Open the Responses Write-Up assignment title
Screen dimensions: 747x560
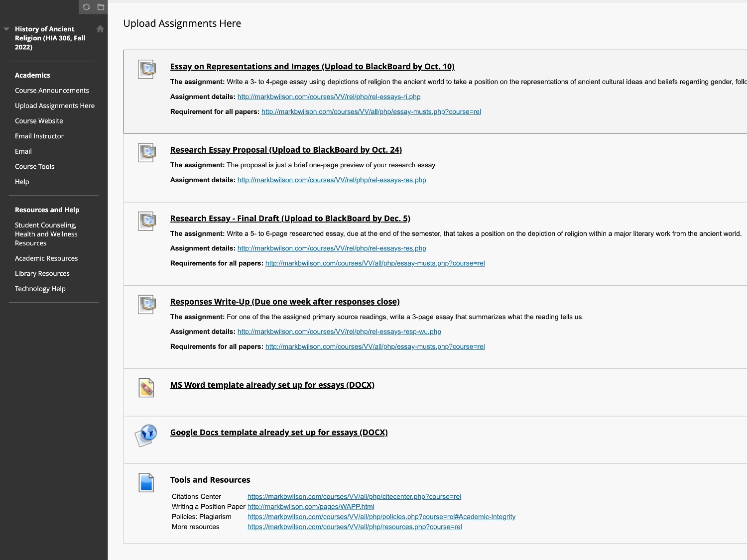pyautogui.click(x=285, y=302)
